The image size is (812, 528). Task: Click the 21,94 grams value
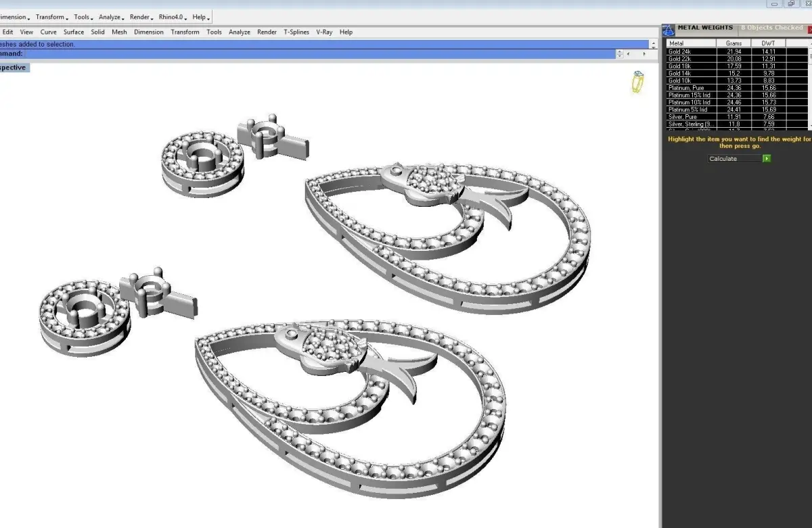tap(734, 51)
